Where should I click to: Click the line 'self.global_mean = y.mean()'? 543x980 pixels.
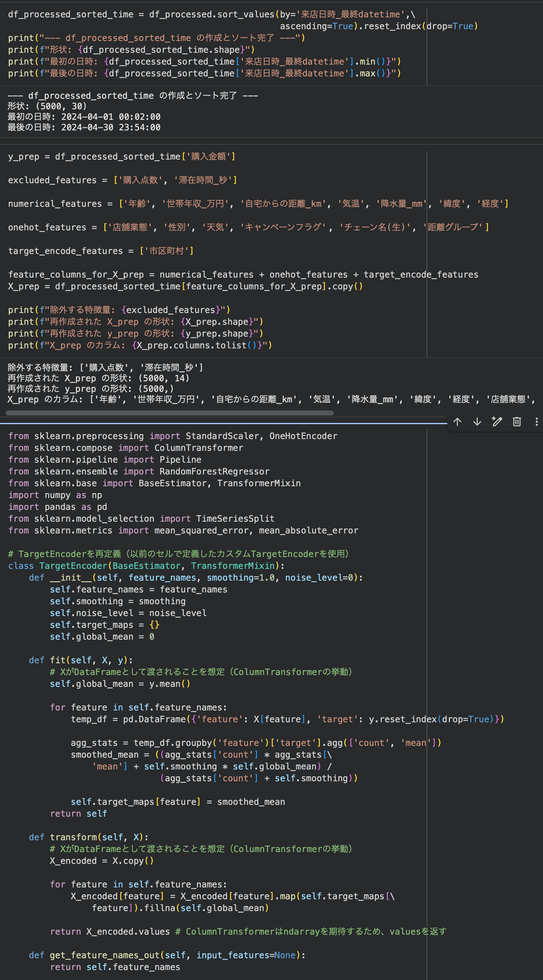click(x=120, y=684)
